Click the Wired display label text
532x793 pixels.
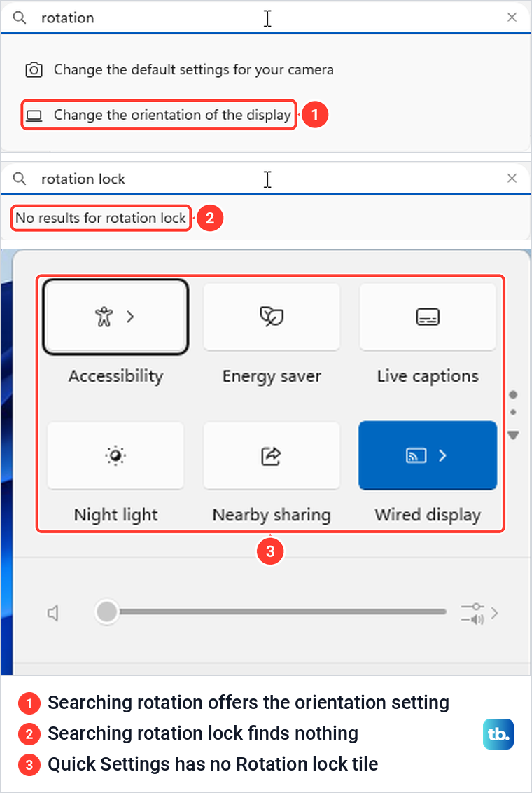pos(428,515)
